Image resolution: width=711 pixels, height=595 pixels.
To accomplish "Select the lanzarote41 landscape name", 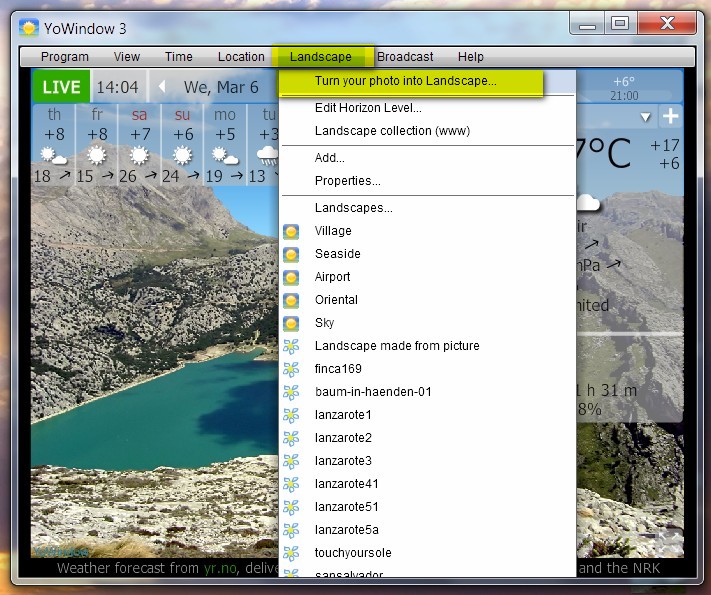I will click(346, 483).
